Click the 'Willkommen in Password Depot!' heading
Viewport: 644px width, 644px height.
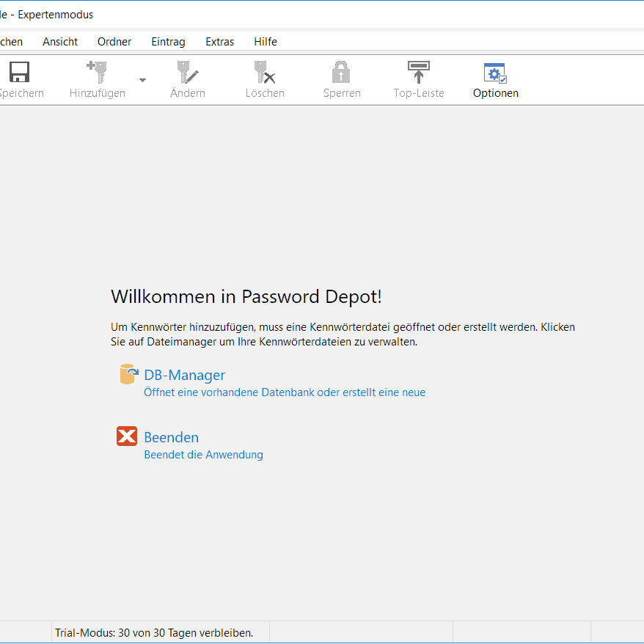[246, 296]
